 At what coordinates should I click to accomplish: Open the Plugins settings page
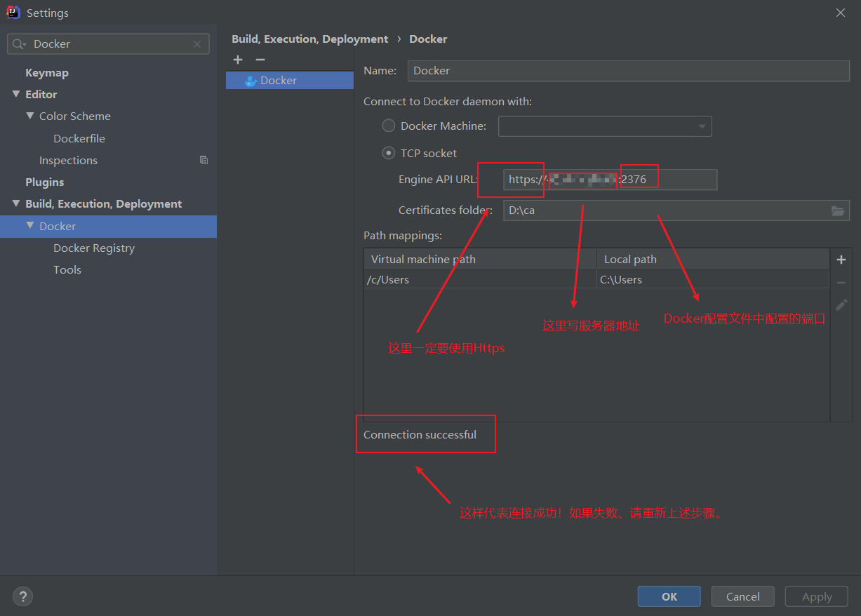tap(45, 182)
